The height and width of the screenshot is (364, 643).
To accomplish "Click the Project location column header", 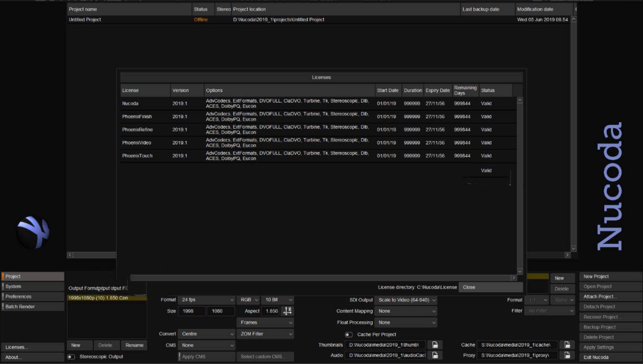I will pyautogui.click(x=346, y=9).
